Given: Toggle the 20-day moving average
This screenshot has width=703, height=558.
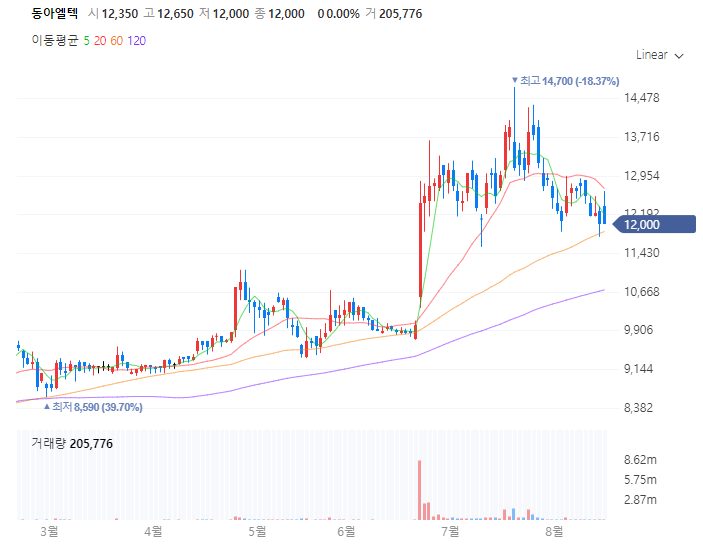Looking at the screenshot, I should click(x=100, y=41).
